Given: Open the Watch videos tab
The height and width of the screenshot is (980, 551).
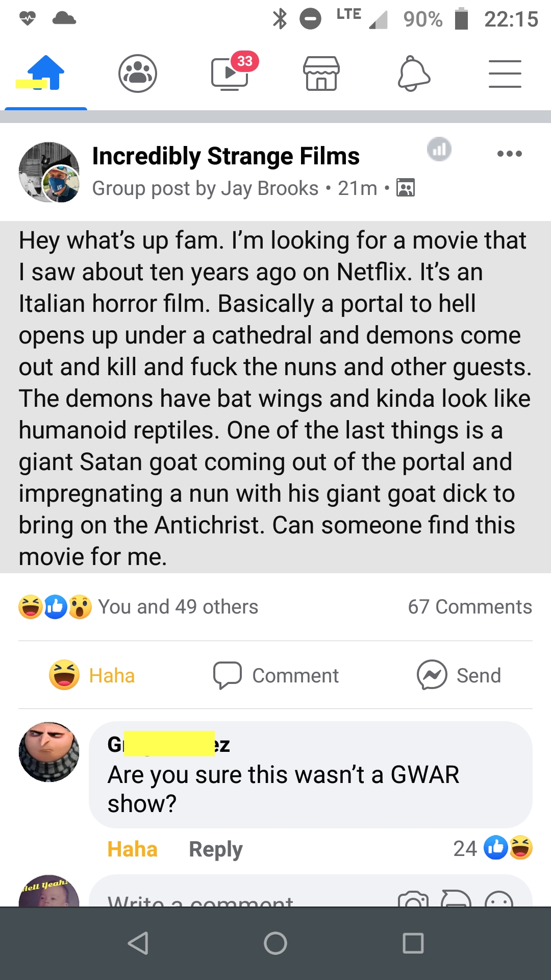Looking at the screenshot, I should pyautogui.click(x=230, y=74).
